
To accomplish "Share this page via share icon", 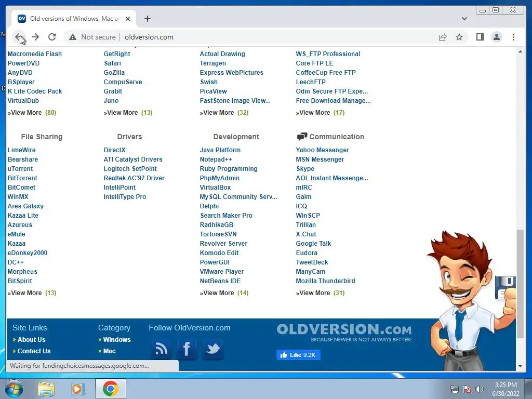I will (x=443, y=37).
